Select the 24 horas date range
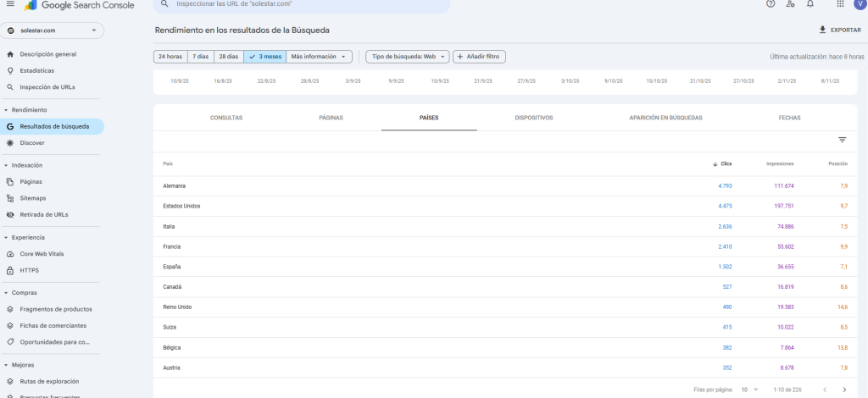The height and width of the screenshot is (398, 868). (x=170, y=57)
